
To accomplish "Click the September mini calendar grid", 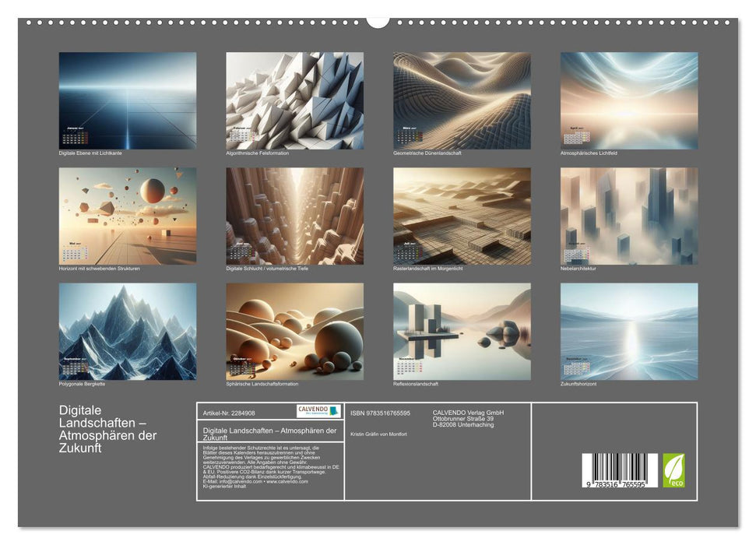I will (76, 370).
